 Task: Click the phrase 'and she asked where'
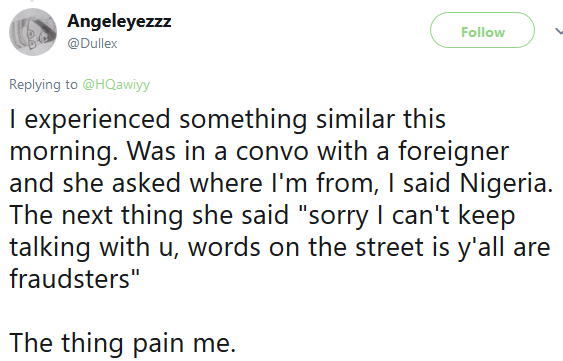point(135,182)
